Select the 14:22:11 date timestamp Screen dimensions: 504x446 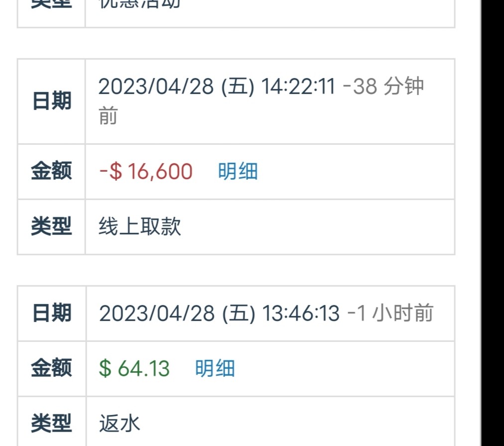[x=217, y=87]
